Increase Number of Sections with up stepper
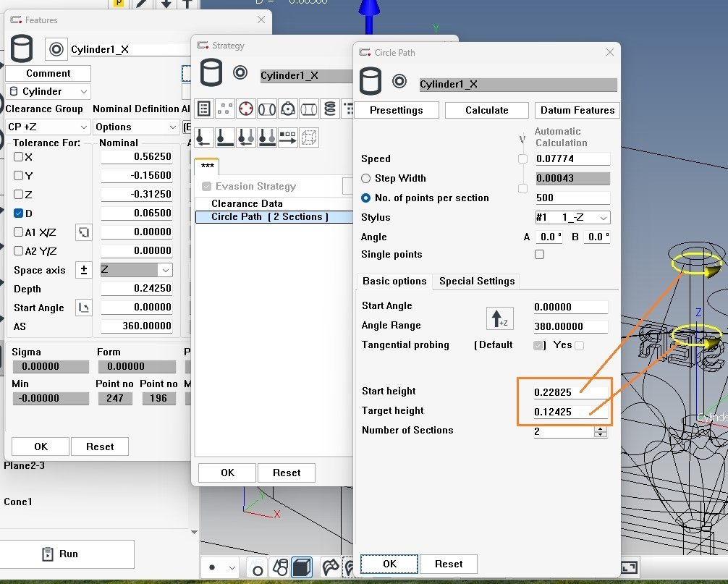 pyautogui.click(x=600, y=428)
